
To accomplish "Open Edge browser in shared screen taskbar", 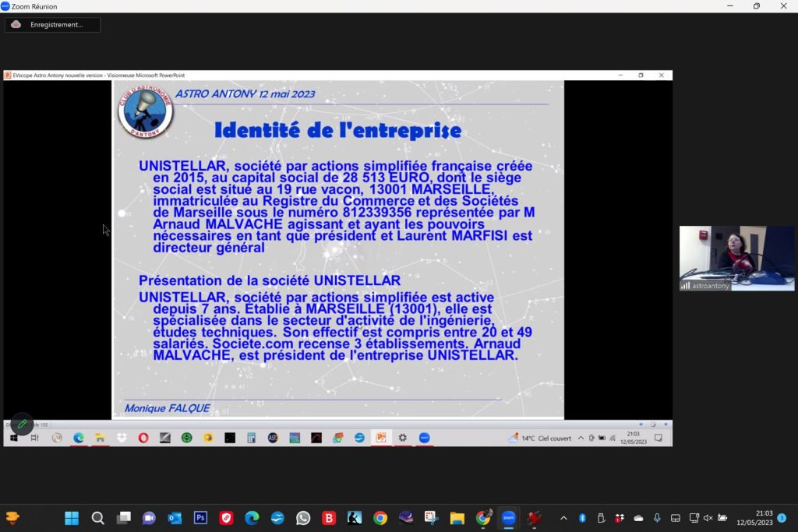I will [x=79, y=438].
